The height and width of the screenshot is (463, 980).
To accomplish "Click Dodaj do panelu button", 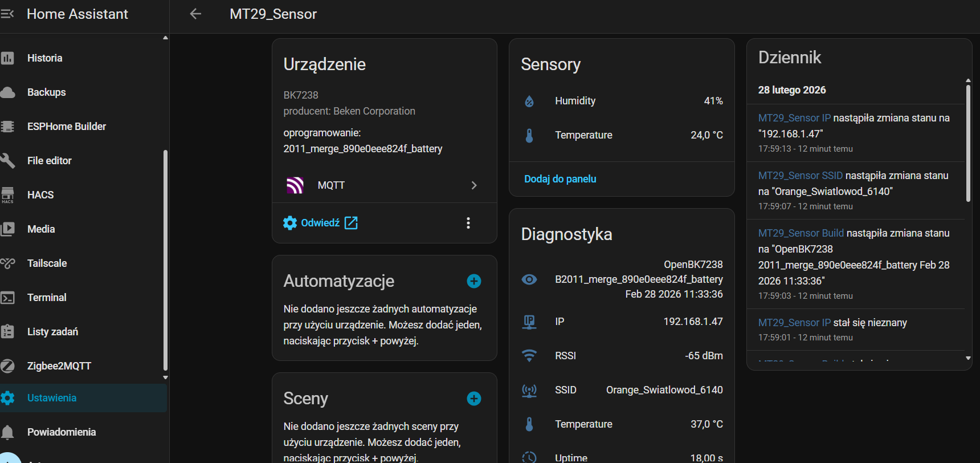I will (x=560, y=179).
